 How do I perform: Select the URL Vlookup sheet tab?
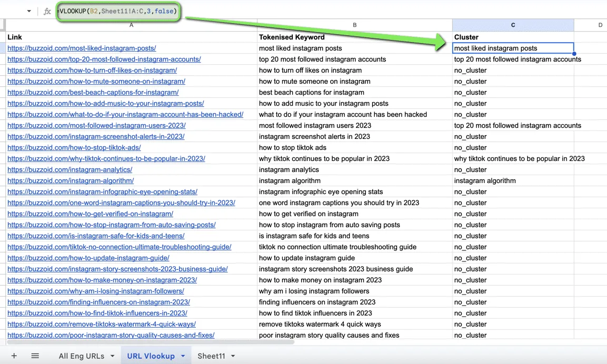click(x=151, y=356)
